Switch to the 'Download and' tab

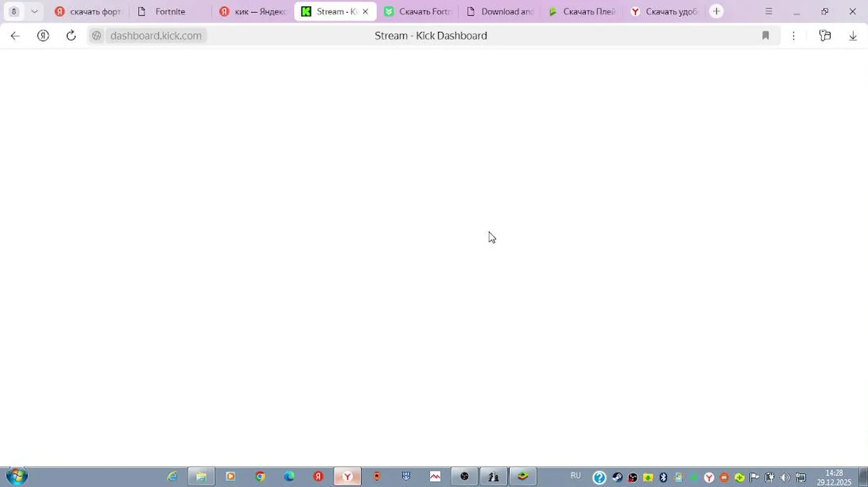coord(500,11)
